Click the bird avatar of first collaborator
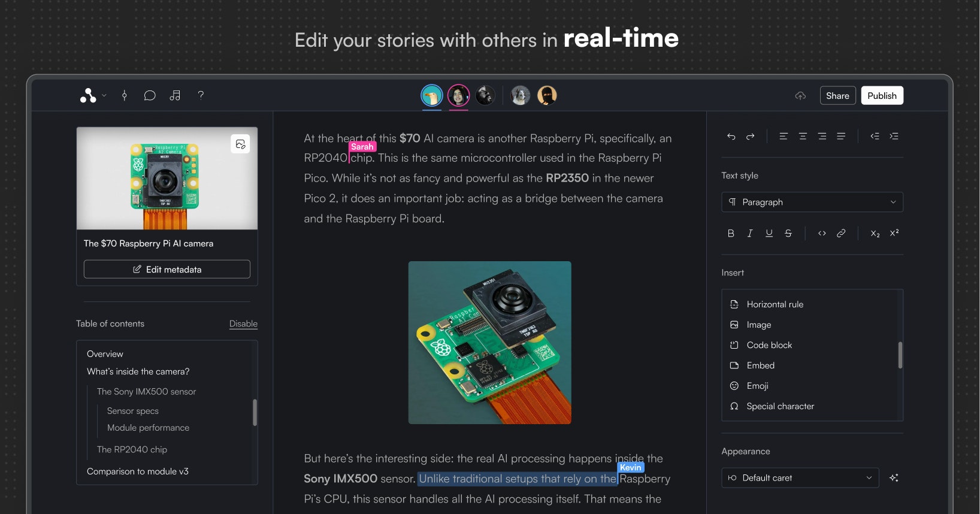980x514 pixels. (432, 95)
